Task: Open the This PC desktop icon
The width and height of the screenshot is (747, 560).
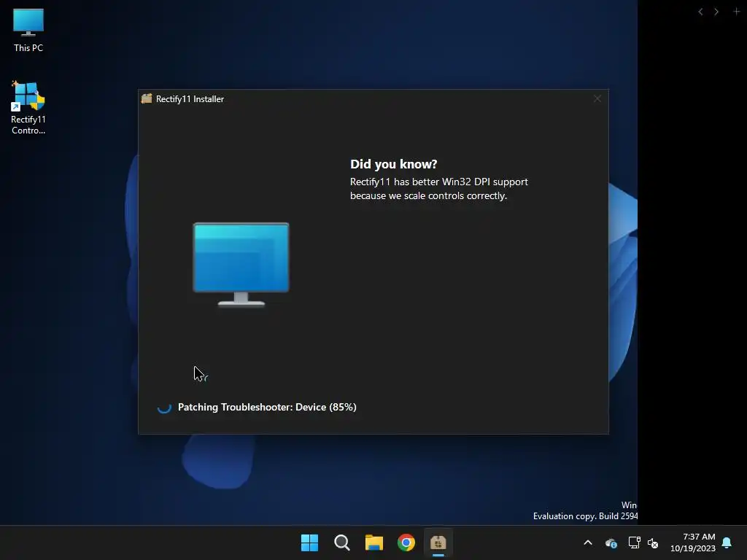Action: pyautogui.click(x=28, y=30)
